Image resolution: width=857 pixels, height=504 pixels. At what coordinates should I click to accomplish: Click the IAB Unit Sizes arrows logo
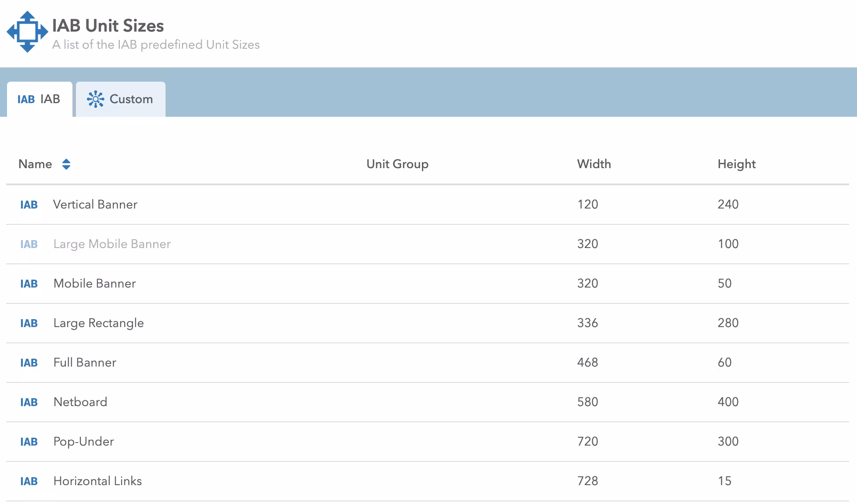pos(27,32)
